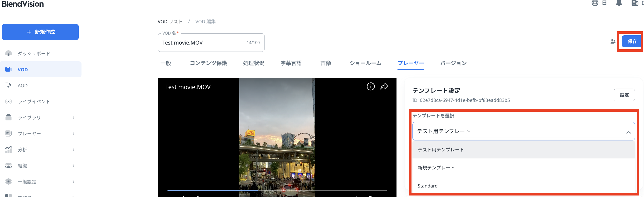Click the organization building icon in header
The image size is (644, 197).
click(635, 3)
